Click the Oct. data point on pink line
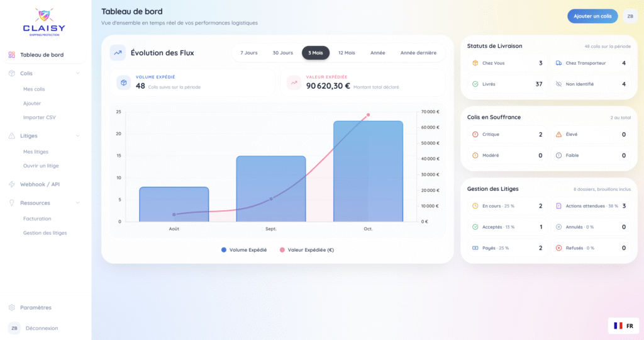Viewport: 644px width, 340px height. [369, 115]
